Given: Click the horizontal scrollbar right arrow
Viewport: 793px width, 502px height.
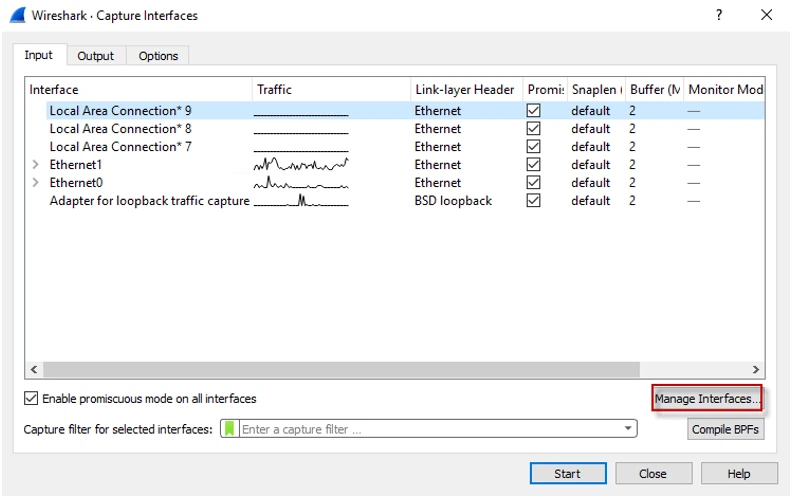Looking at the screenshot, I should (756, 369).
